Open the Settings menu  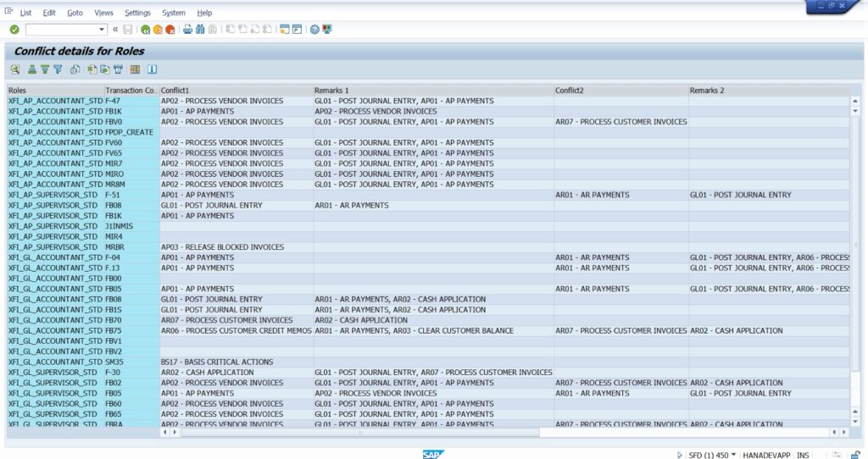click(137, 13)
